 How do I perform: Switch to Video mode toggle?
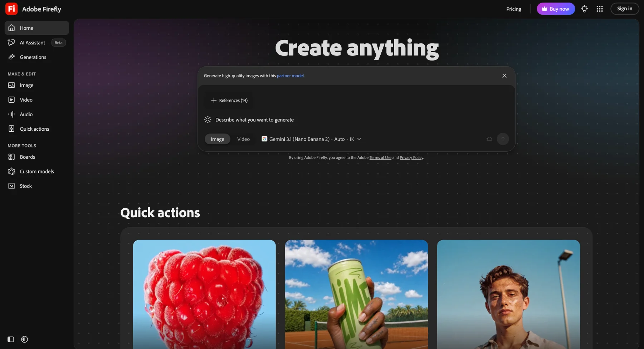(x=243, y=139)
